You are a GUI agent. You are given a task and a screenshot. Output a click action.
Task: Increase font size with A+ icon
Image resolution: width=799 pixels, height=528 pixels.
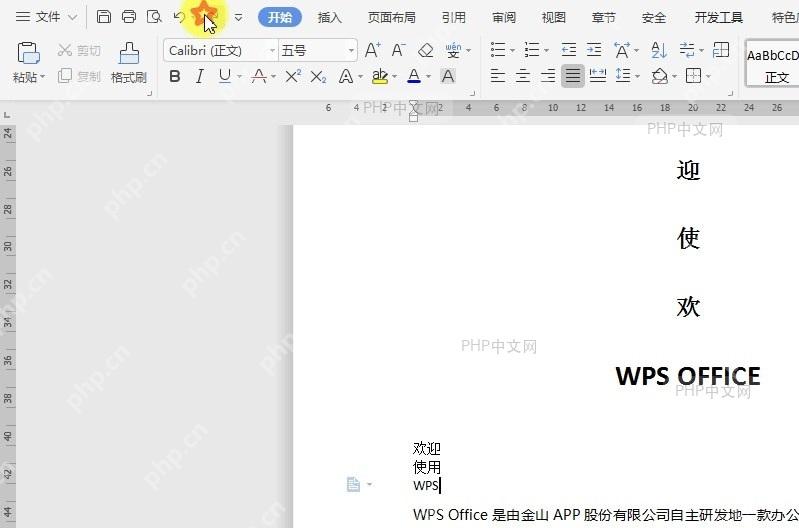point(372,50)
